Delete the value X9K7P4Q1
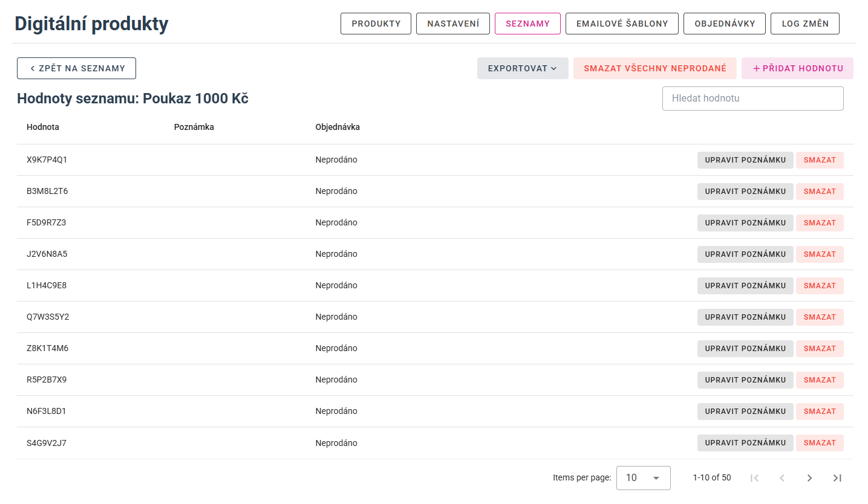 coord(819,160)
